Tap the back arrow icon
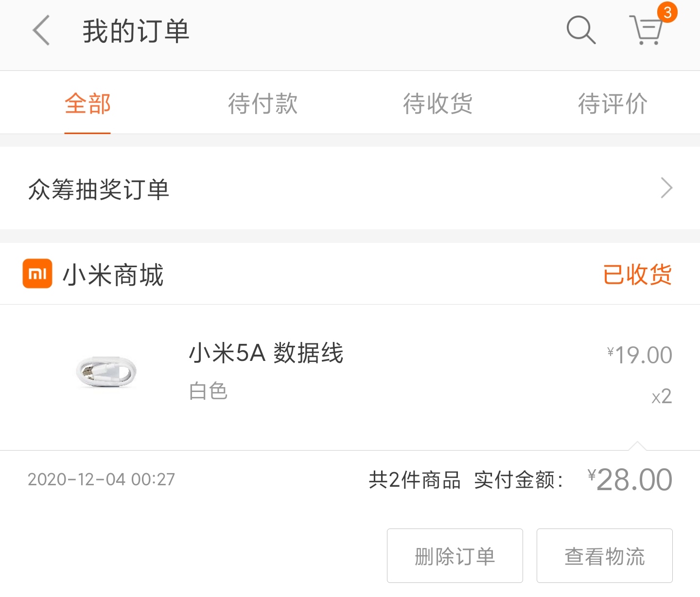 pyautogui.click(x=41, y=30)
